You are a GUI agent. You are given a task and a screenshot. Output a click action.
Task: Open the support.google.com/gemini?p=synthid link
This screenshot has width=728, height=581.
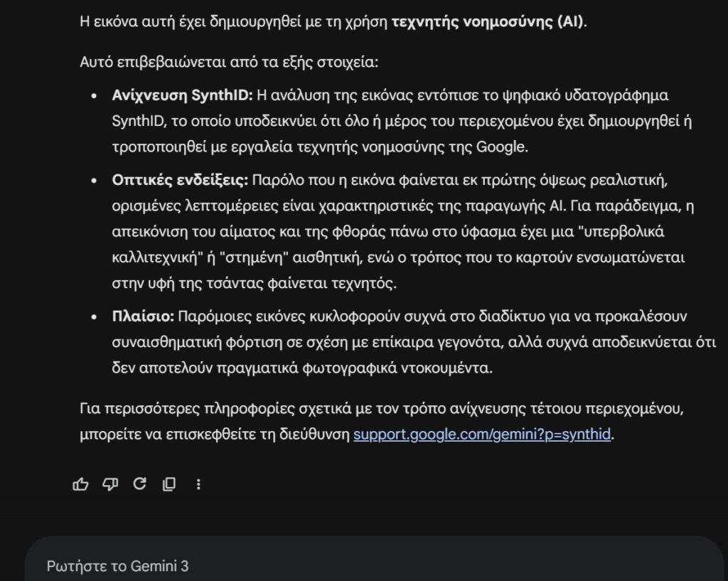click(x=482, y=435)
